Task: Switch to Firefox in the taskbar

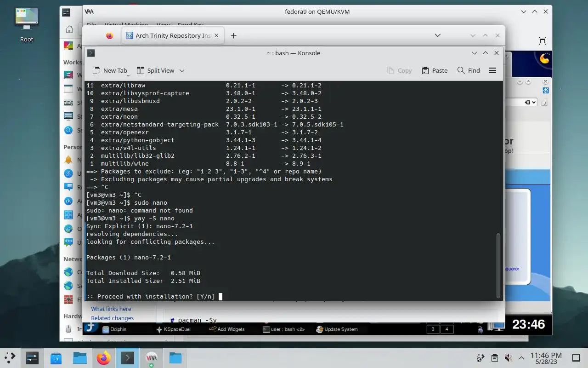Action: click(104, 357)
